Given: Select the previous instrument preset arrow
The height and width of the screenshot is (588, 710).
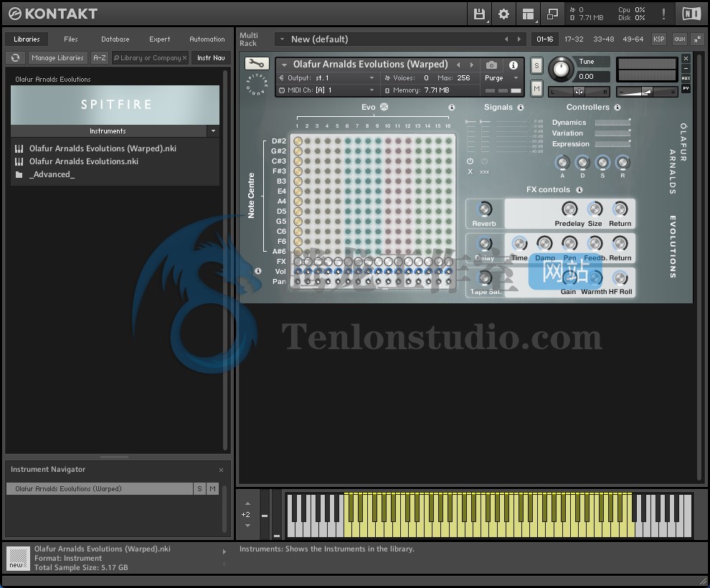Looking at the screenshot, I should point(459,65).
